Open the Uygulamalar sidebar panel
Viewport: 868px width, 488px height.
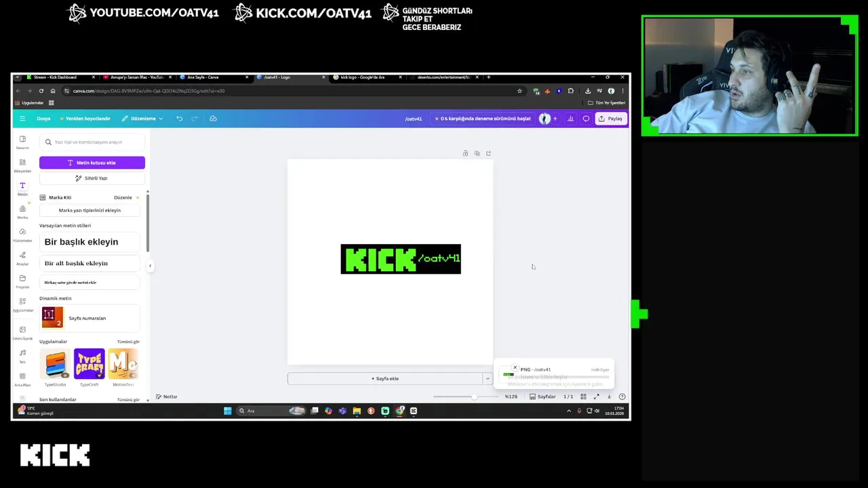[x=22, y=304]
